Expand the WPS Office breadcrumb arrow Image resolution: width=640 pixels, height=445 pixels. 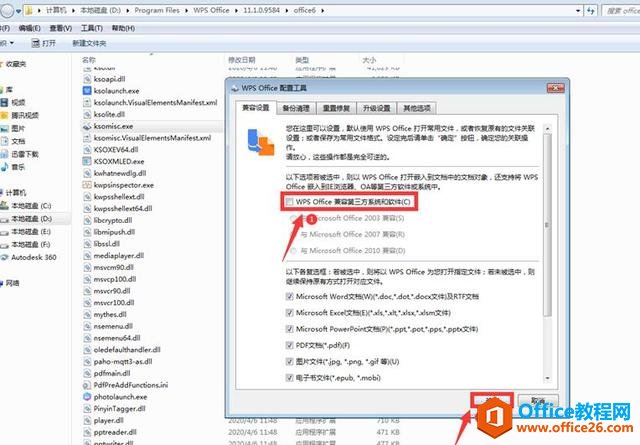pos(236,11)
